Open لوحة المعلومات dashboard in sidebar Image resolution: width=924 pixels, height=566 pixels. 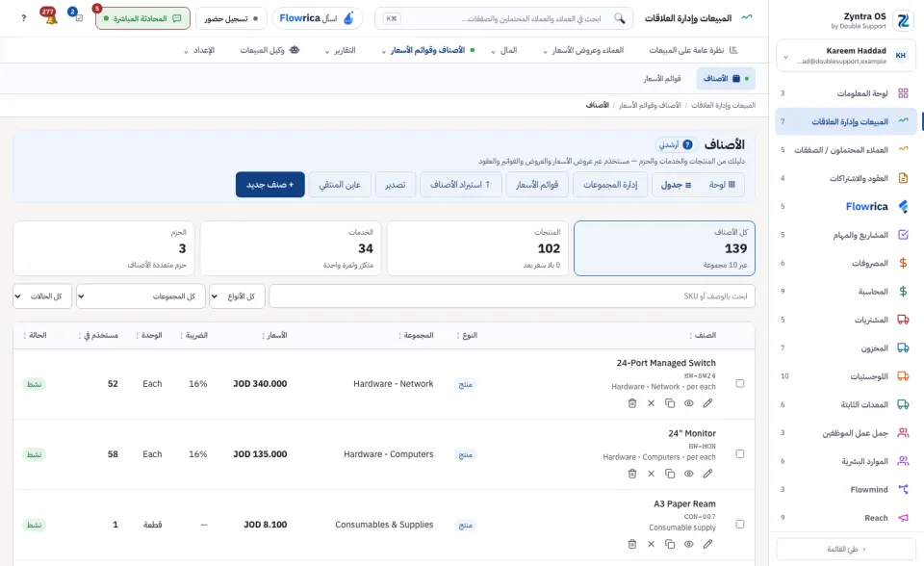click(846, 93)
